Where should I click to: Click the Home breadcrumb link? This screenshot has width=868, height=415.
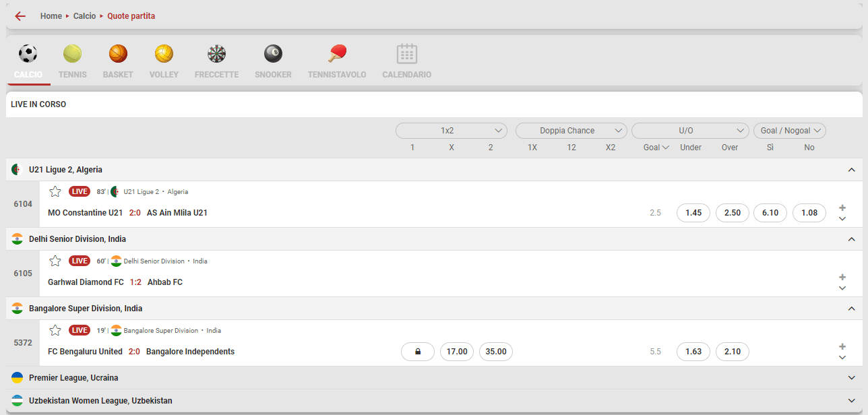point(51,16)
